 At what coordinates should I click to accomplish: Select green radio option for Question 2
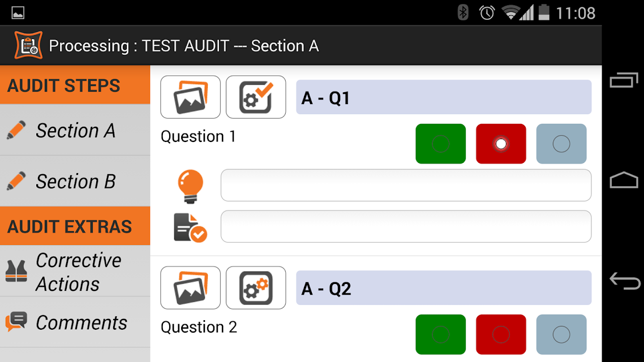(x=441, y=334)
